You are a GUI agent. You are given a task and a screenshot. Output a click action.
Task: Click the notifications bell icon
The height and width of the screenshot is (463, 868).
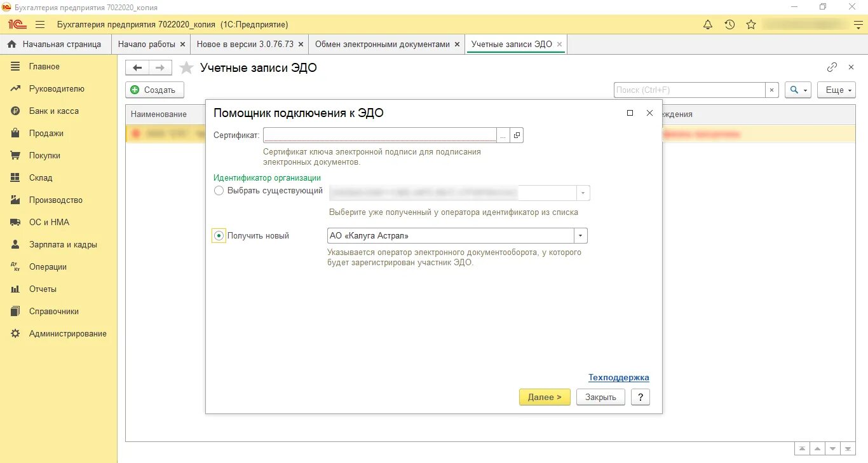(708, 25)
